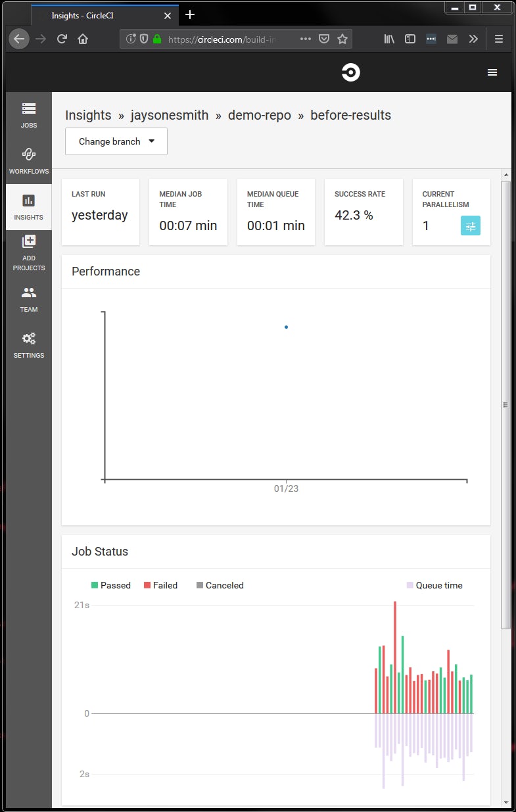
Task: Open Settings gear in sidebar
Action: (x=29, y=345)
